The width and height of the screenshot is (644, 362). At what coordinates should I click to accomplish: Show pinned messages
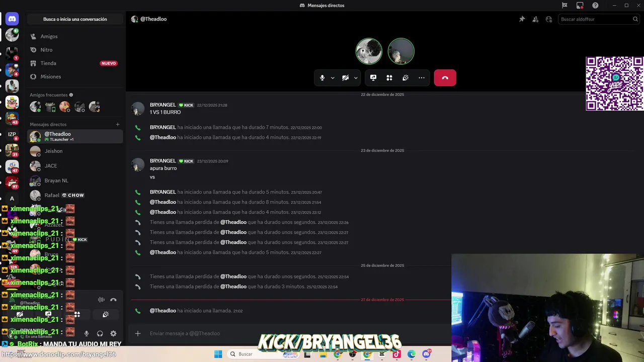click(522, 19)
